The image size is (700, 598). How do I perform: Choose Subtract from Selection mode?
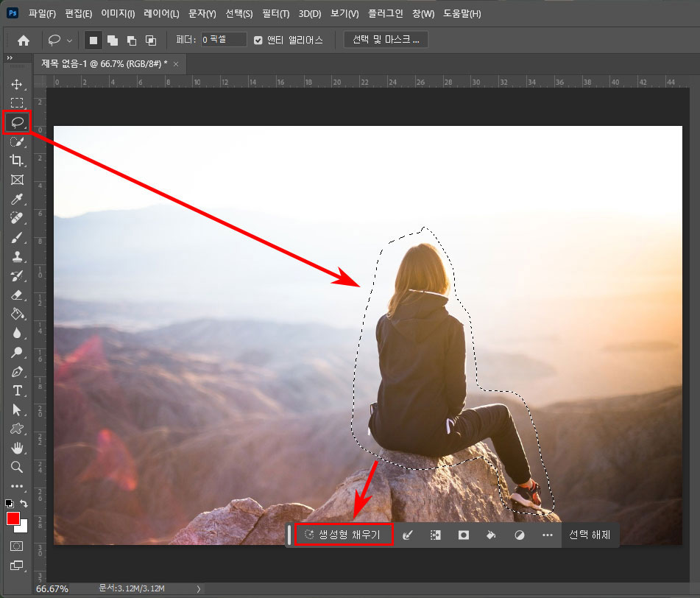[132, 41]
